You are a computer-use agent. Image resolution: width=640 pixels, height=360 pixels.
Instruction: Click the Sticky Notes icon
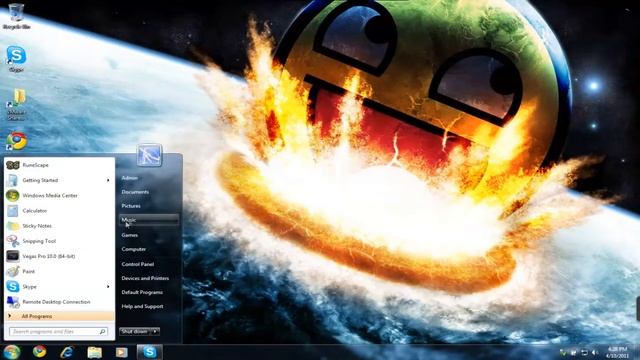[x=13, y=226]
